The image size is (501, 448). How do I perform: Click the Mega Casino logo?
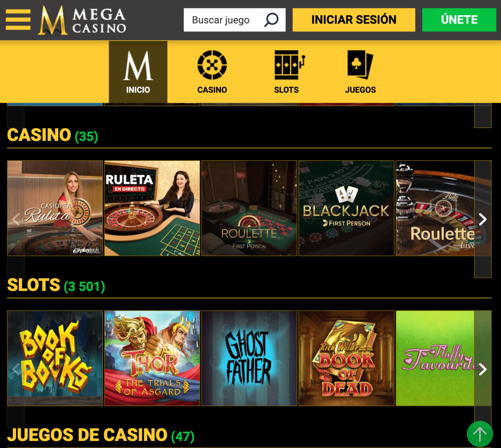pyautogui.click(x=82, y=20)
